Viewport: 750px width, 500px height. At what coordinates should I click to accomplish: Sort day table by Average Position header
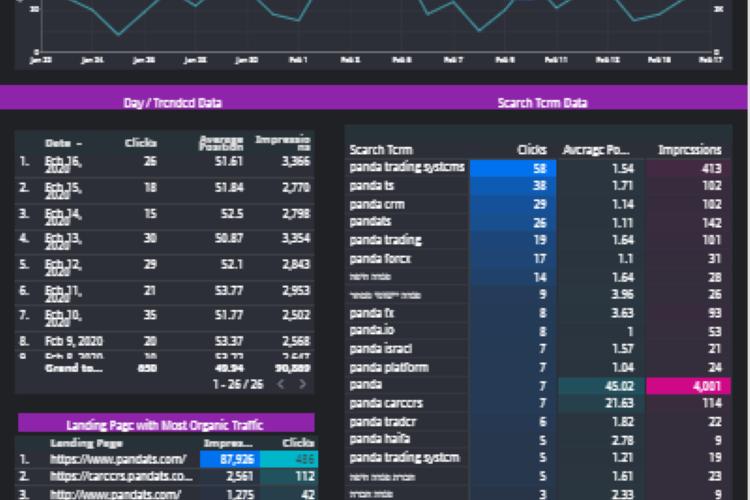pos(221,143)
